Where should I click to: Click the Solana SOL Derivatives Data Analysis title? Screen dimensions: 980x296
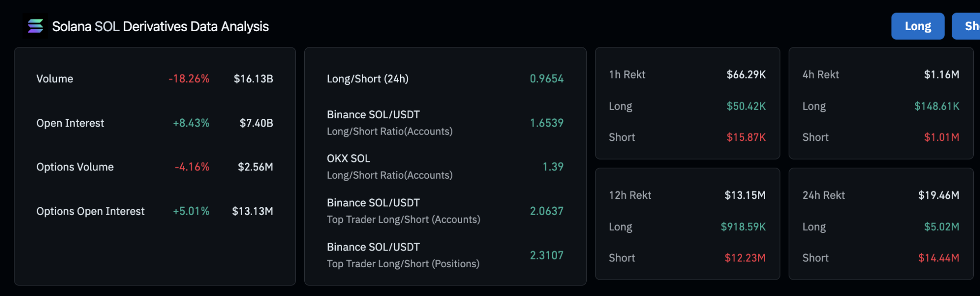coord(160,26)
